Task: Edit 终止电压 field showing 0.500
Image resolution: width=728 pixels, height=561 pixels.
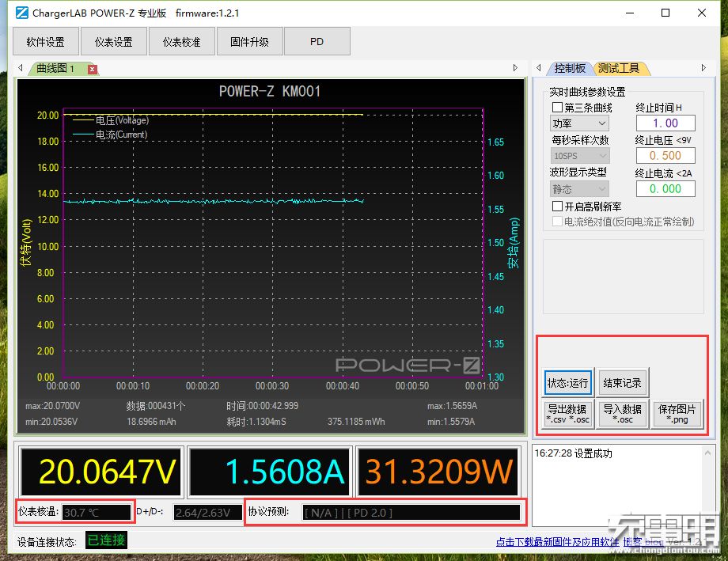Action: [x=665, y=156]
